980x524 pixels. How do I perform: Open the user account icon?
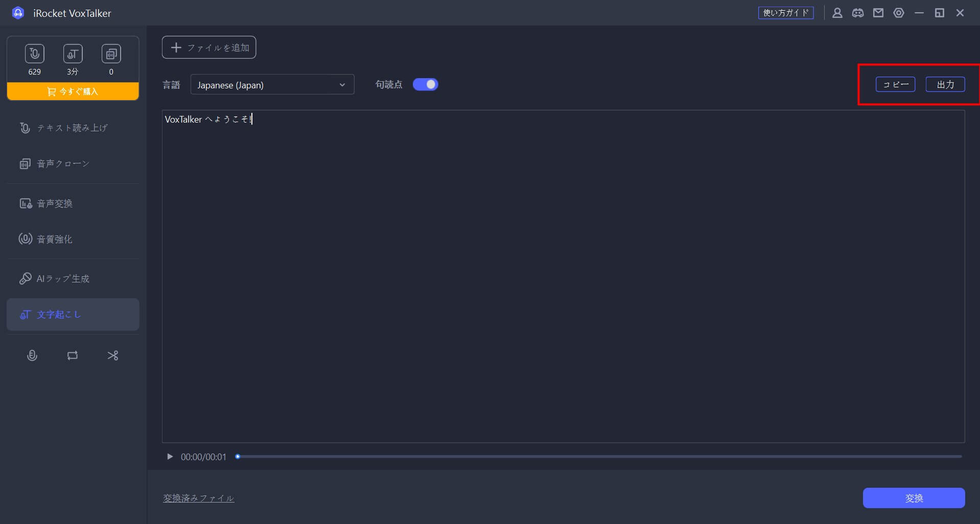837,13
